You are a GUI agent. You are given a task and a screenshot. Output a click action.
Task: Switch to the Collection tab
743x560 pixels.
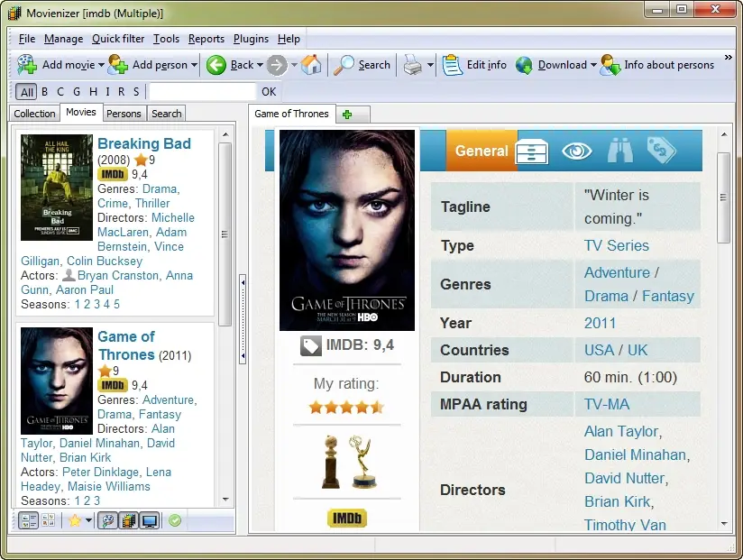34,114
